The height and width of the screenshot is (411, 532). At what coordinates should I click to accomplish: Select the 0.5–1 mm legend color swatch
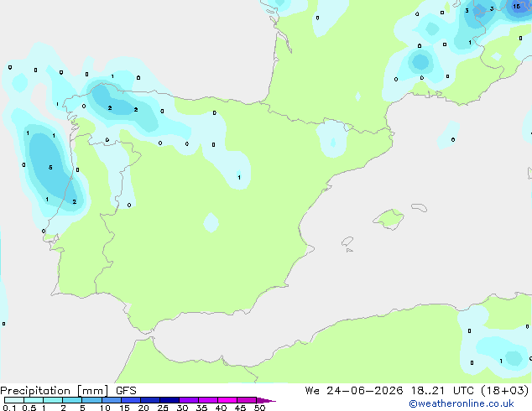click(34, 400)
